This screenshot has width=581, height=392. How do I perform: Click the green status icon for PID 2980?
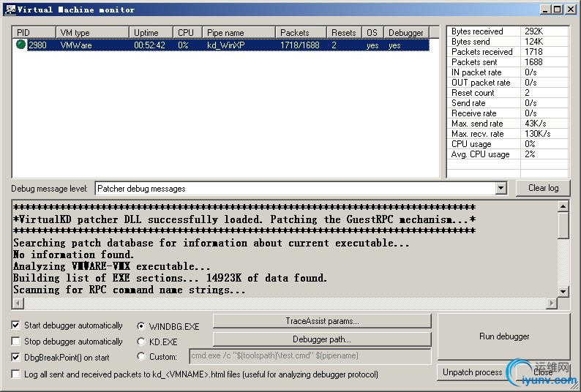(x=20, y=45)
